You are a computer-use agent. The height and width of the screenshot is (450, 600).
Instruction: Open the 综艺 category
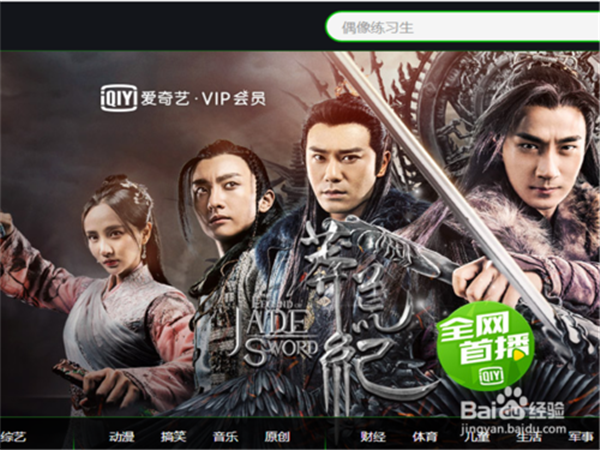(13, 436)
